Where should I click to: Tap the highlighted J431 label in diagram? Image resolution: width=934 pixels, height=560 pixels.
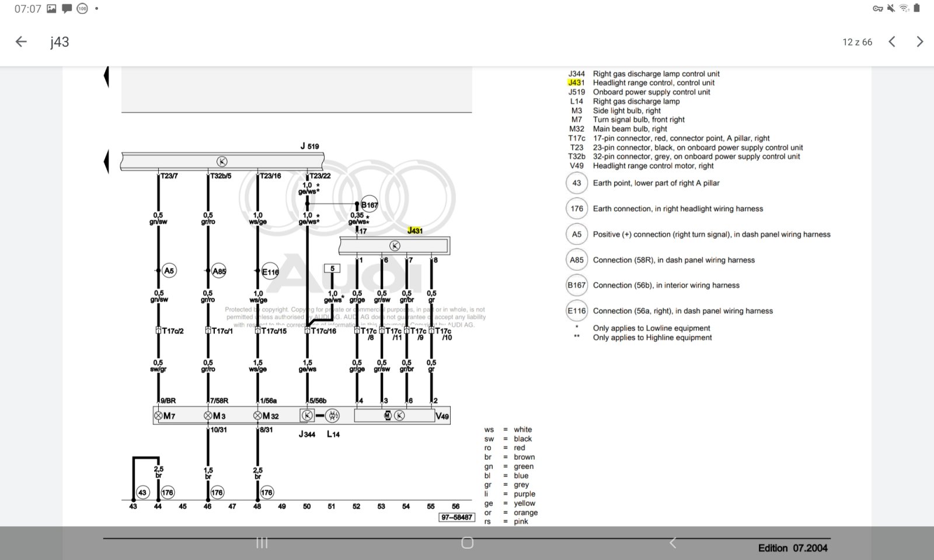pos(415,230)
